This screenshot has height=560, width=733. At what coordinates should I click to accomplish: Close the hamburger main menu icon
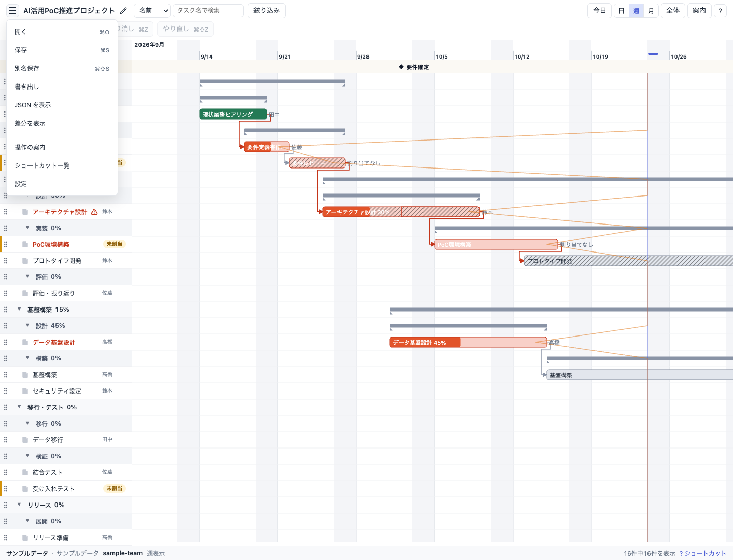pyautogui.click(x=13, y=11)
